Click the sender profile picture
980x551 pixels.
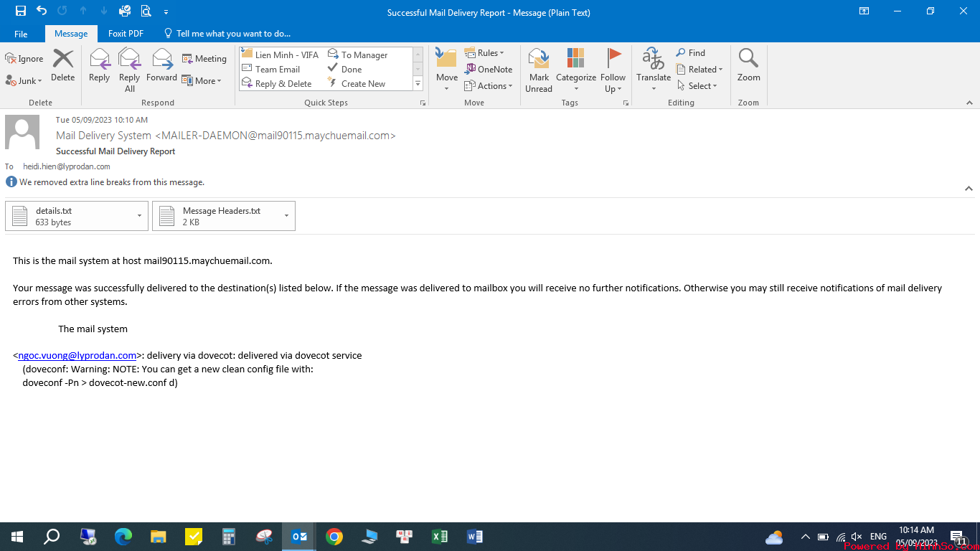coord(22,132)
